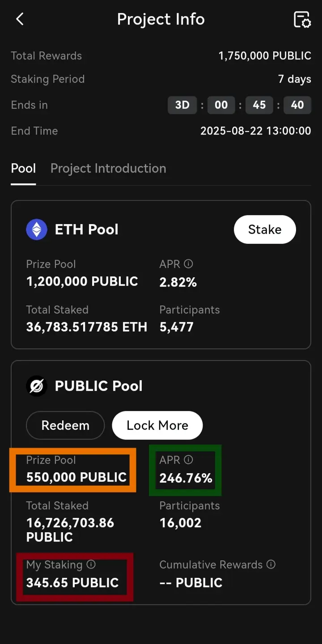Show APR info for the ETH Pool
The image size is (322, 644).
coord(189,264)
